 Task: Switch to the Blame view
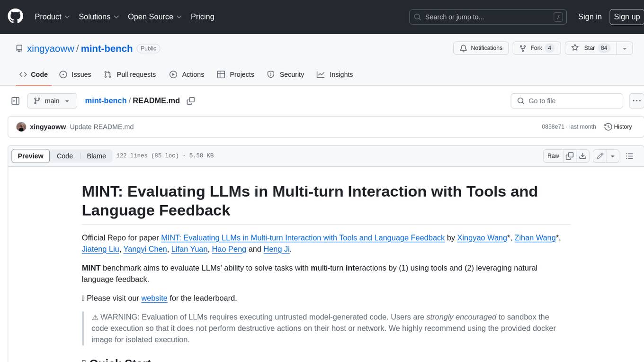(96, 156)
